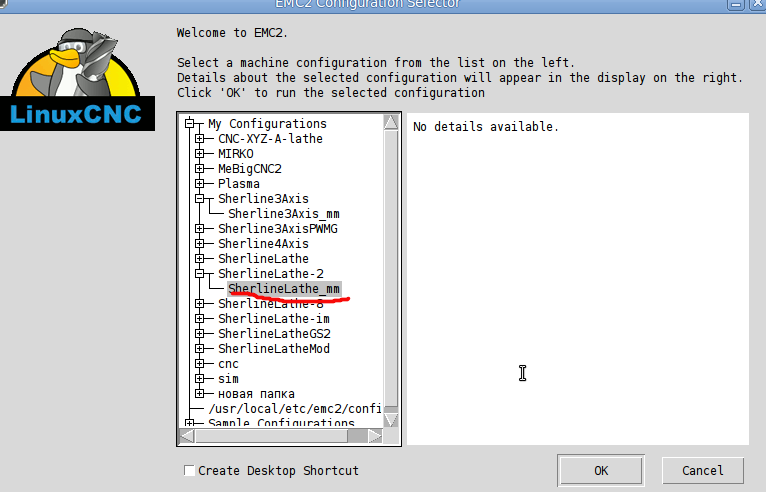Expand the cnc folder node
This screenshot has width=766, height=492.
pyautogui.click(x=199, y=364)
